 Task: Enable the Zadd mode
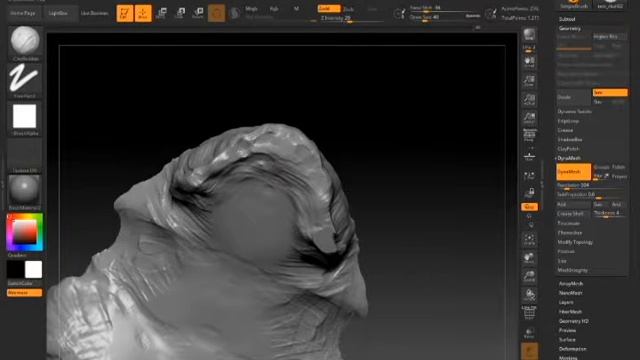329,9
